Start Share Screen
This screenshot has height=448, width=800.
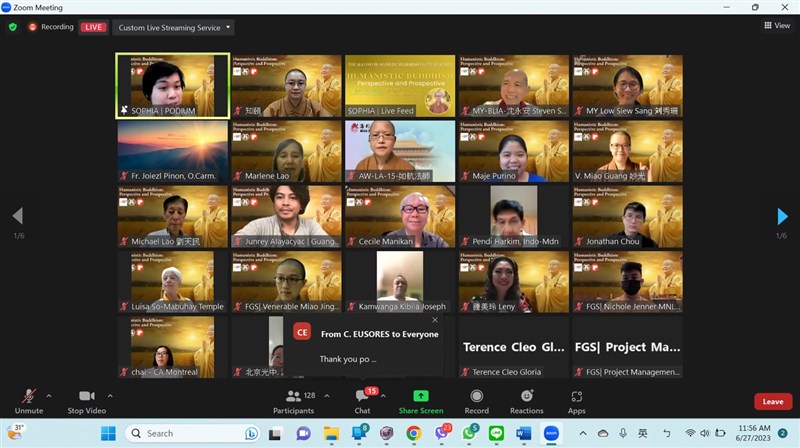pyautogui.click(x=421, y=401)
